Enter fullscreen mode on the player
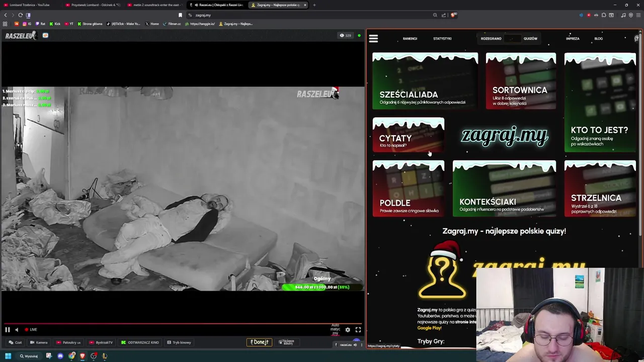Screen dimensions: 644x362 click(358, 330)
